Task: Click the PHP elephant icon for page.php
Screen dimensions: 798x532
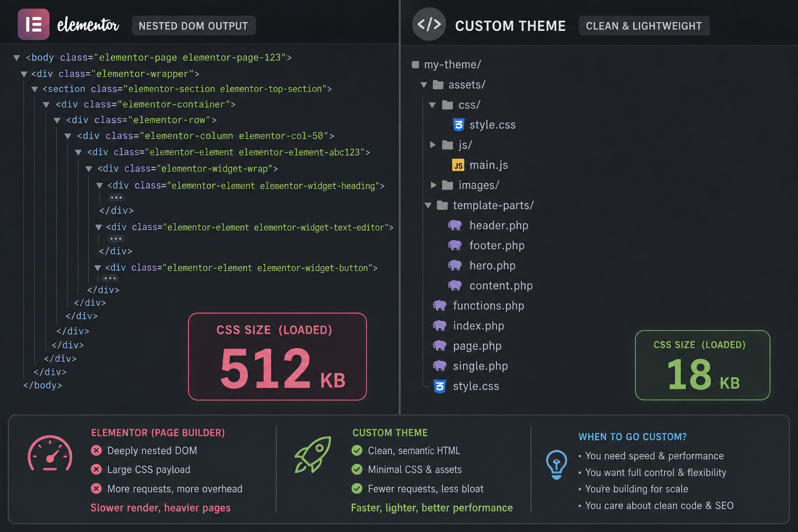Action: click(x=440, y=346)
